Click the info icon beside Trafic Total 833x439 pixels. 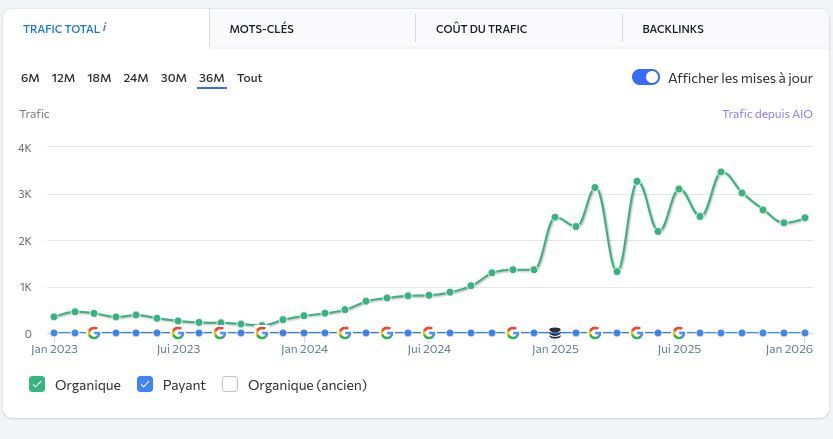point(105,27)
